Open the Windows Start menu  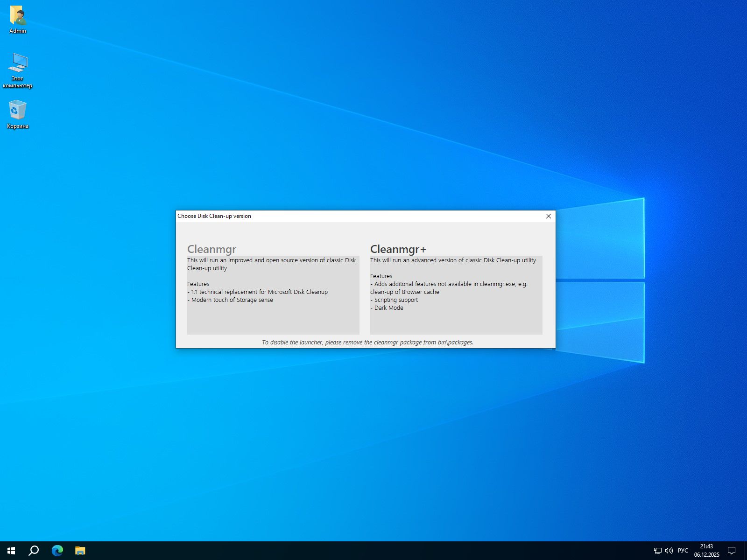coord(11,551)
